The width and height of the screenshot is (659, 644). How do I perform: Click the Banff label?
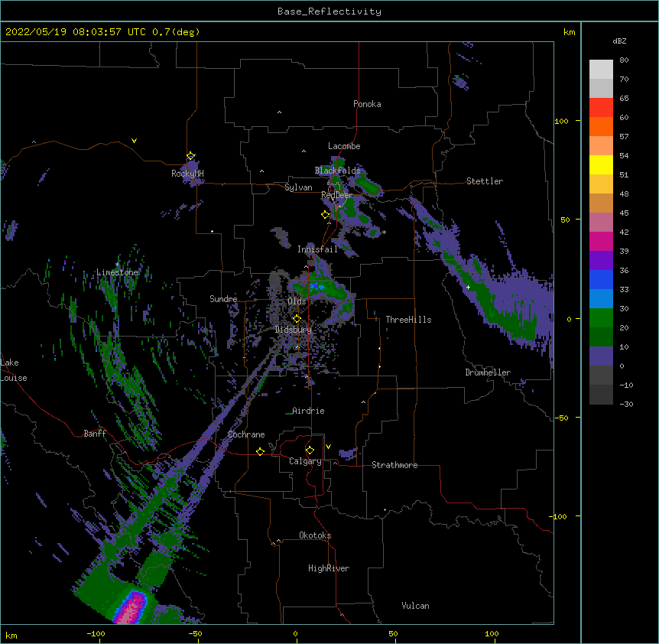pyautogui.click(x=95, y=434)
